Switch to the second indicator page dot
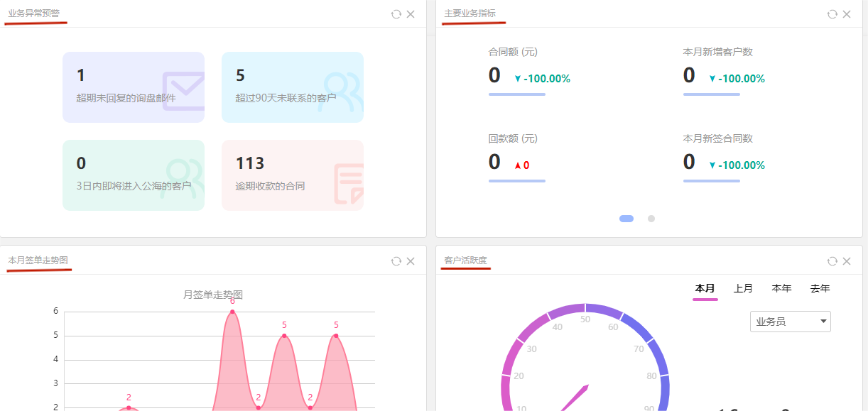868x411 pixels. tap(651, 219)
